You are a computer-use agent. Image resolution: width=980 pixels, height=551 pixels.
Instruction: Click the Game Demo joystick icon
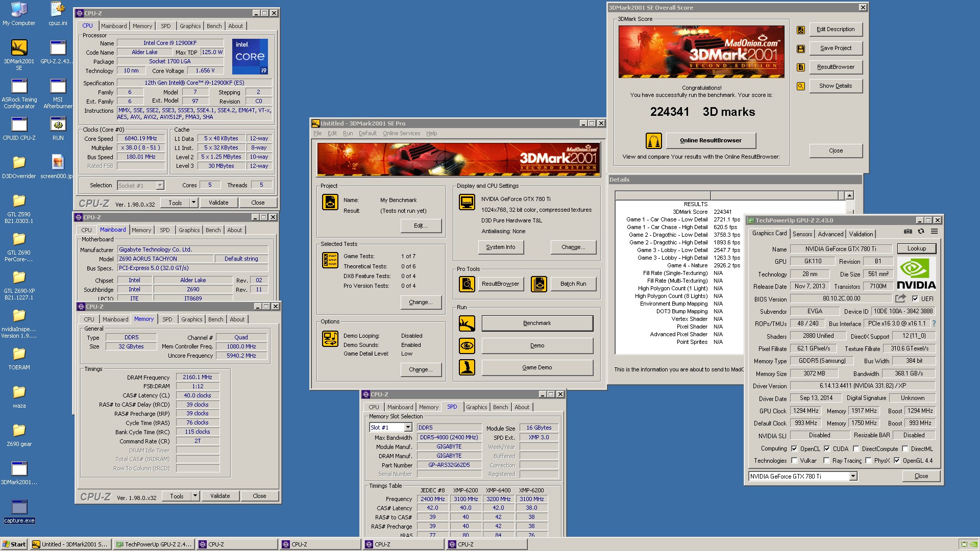tap(467, 367)
